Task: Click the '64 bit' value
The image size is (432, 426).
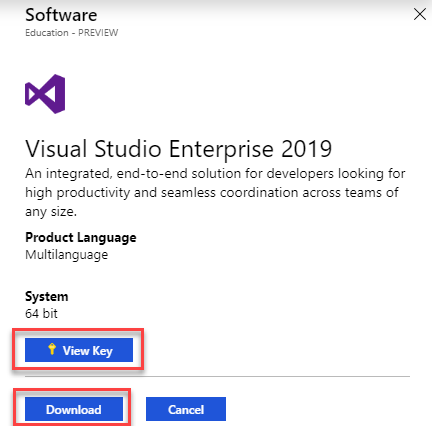Action: 41,313
